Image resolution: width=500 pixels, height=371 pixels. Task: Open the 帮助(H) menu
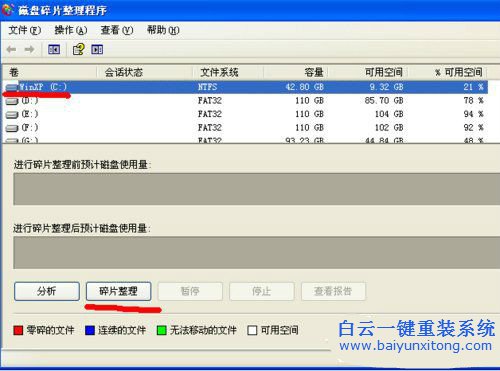(163, 30)
